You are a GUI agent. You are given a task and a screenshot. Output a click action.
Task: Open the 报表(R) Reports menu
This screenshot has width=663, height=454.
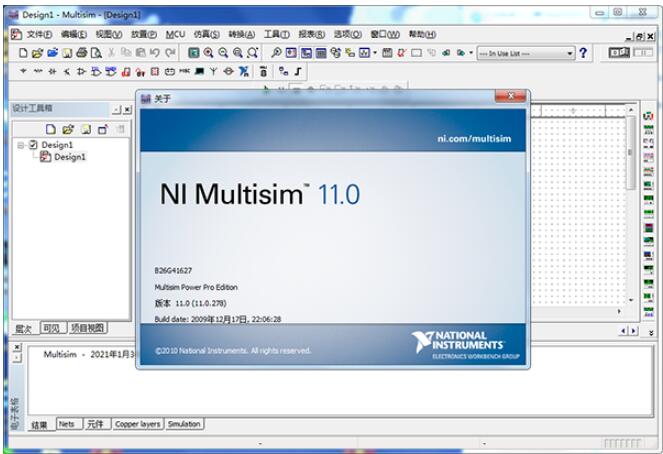coord(312,35)
